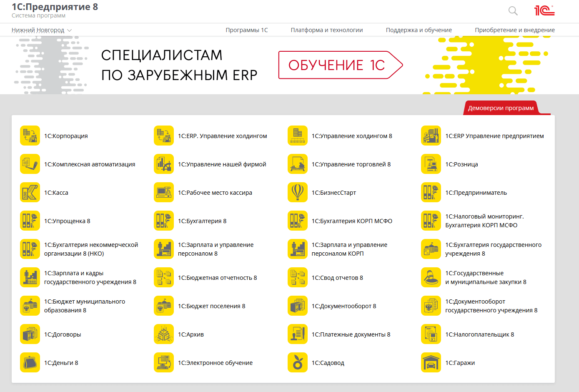The image size is (579, 392).
Task: Click the 1С:Документооборот 8 icon
Action: pos(298,306)
